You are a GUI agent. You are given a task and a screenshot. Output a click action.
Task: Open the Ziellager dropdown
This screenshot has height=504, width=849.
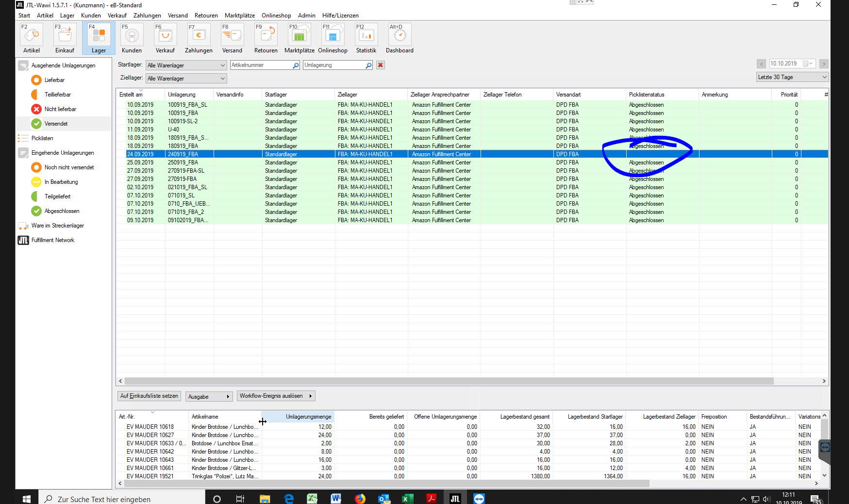point(186,78)
